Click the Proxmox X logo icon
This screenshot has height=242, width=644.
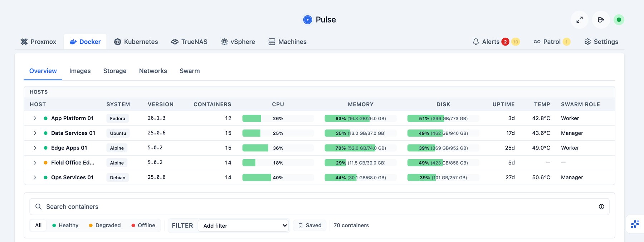click(x=24, y=42)
